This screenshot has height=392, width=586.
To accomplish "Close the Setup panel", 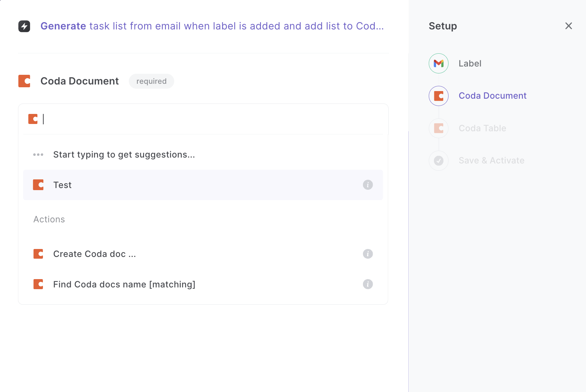I will (x=569, y=26).
